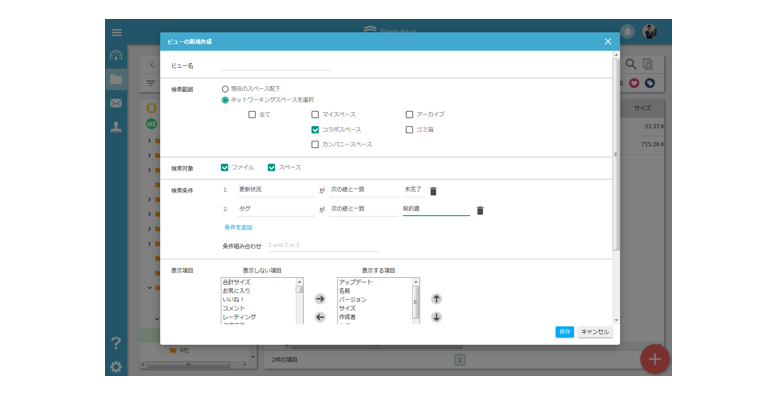Screen dimensions: 780x394
Task: Open the hamburger menu in the top bar
Action: (116, 33)
